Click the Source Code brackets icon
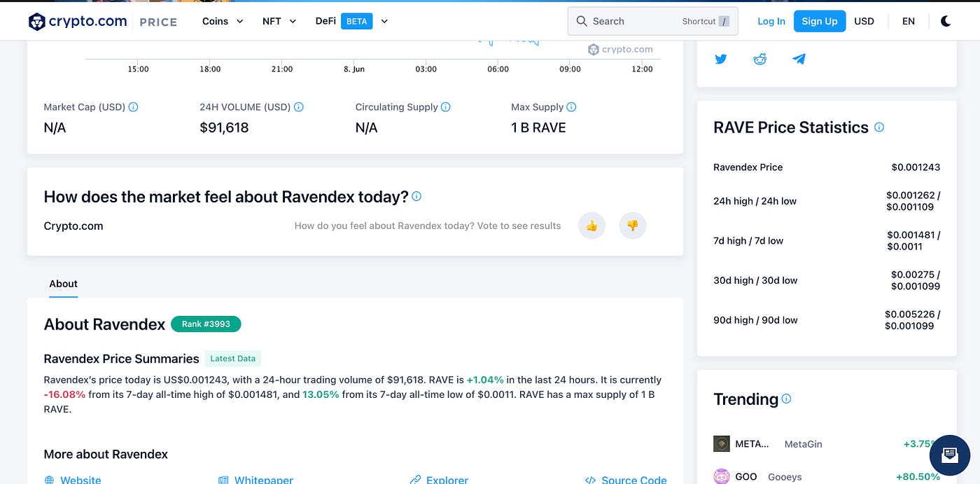Screen dimensions: 980x484 590,480
